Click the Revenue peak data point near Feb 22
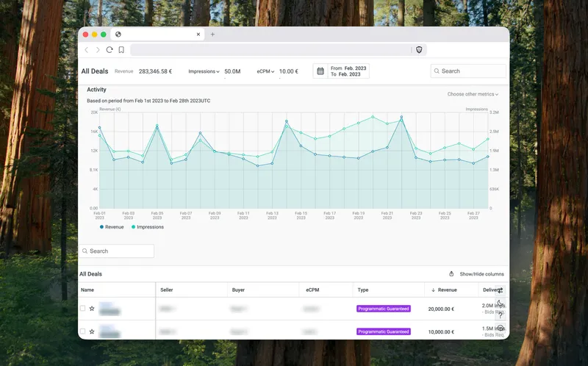This screenshot has height=366, width=588. click(401, 117)
